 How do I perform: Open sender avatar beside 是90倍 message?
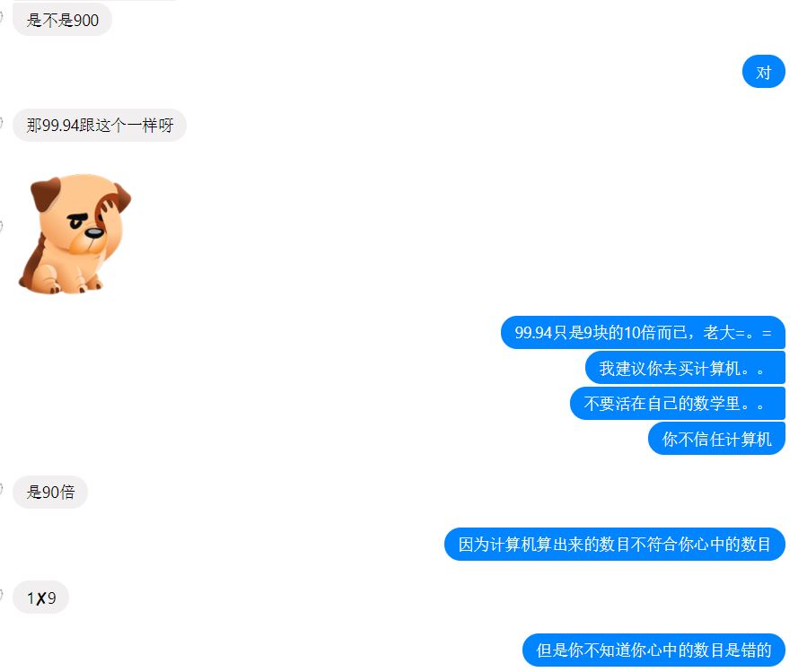[x=1, y=489]
